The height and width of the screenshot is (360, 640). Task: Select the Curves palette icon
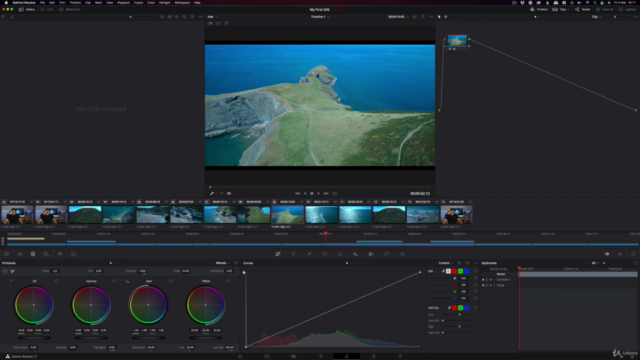(278, 254)
